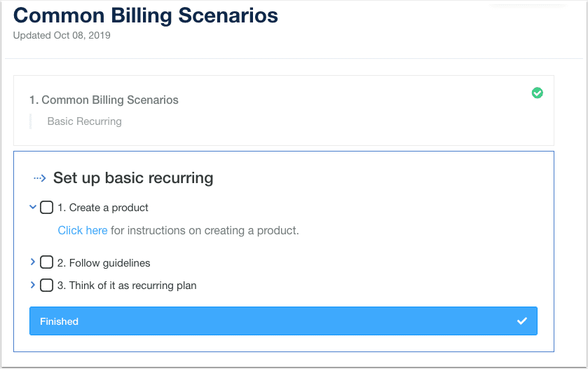
Task: Click the "Set up basic recurring" heading
Action: (x=133, y=177)
